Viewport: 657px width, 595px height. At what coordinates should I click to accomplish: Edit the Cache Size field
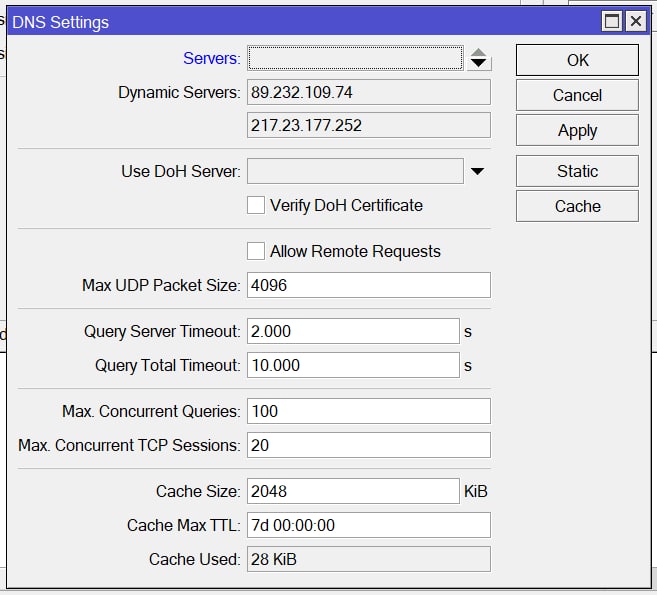[x=353, y=491]
